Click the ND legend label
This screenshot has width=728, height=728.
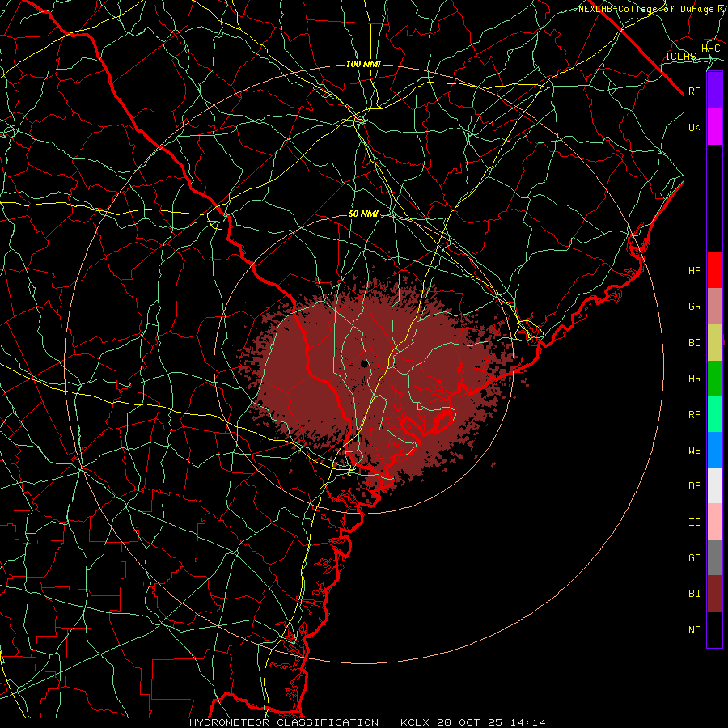coord(695,630)
